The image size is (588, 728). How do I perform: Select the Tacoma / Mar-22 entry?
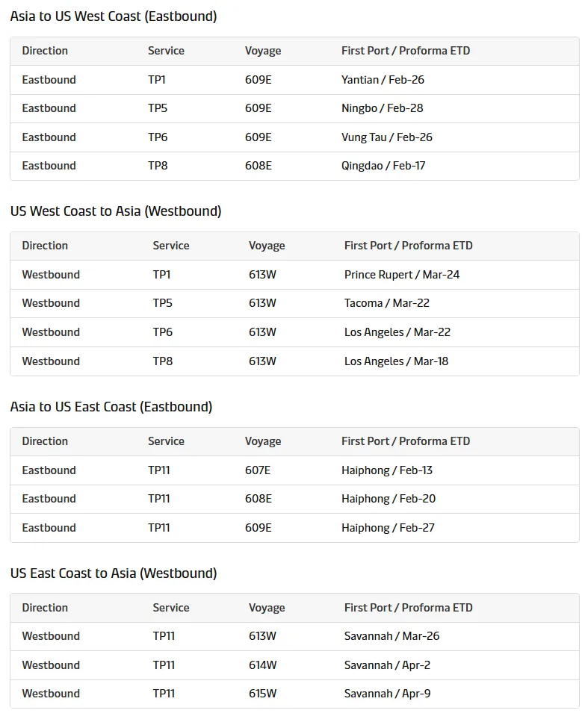tap(386, 303)
